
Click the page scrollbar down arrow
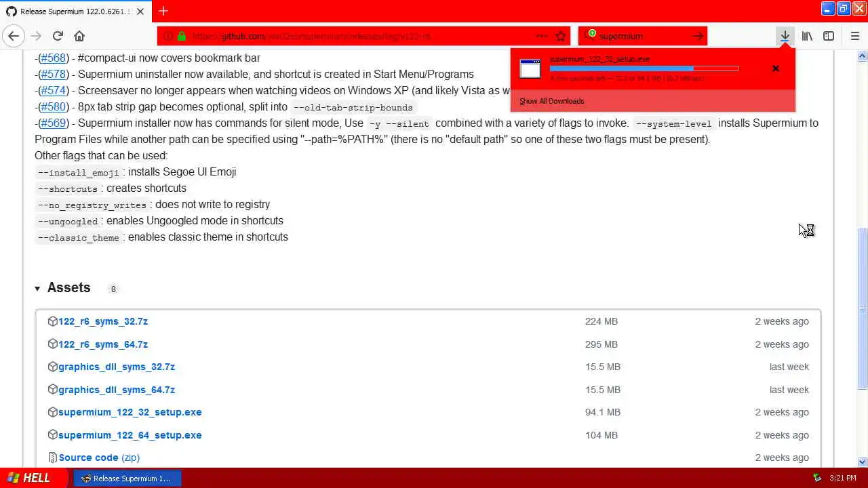pyautogui.click(x=863, y=462)
